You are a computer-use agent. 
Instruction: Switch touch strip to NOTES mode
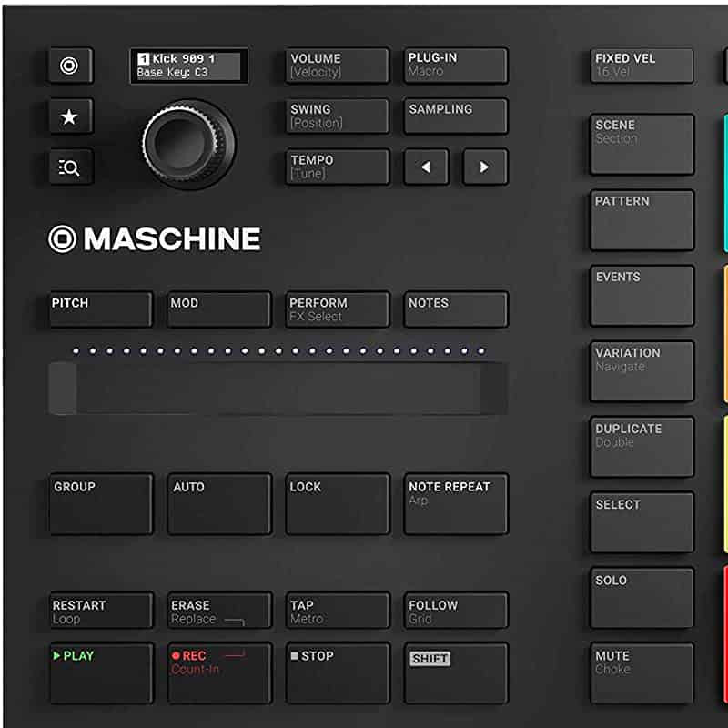point(456,309)
